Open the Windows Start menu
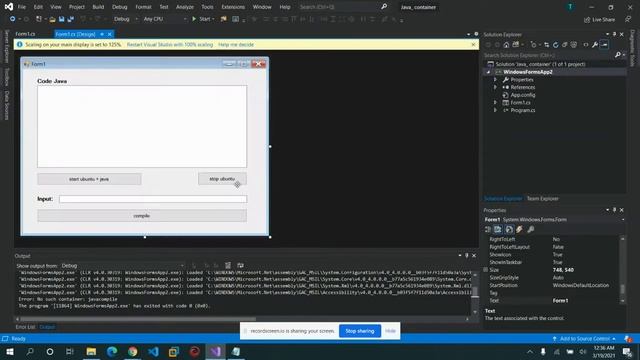This screenshot has height=360, width=640. click(9, 351)
